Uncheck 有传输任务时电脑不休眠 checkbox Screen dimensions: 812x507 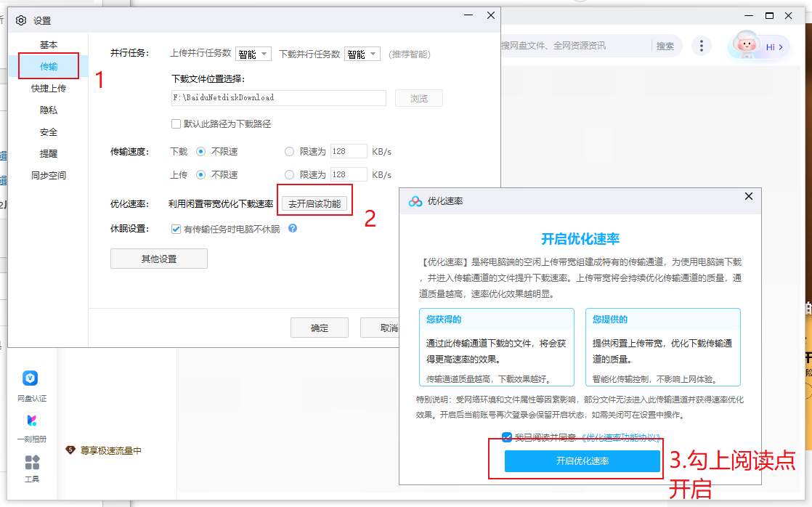[176, 229]
